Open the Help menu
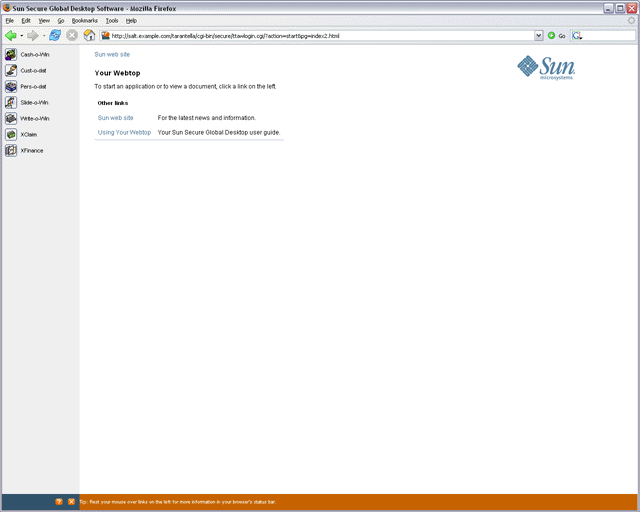Image resolution: width=640 pixels, height=512 pixels. [x=131, y=20]
